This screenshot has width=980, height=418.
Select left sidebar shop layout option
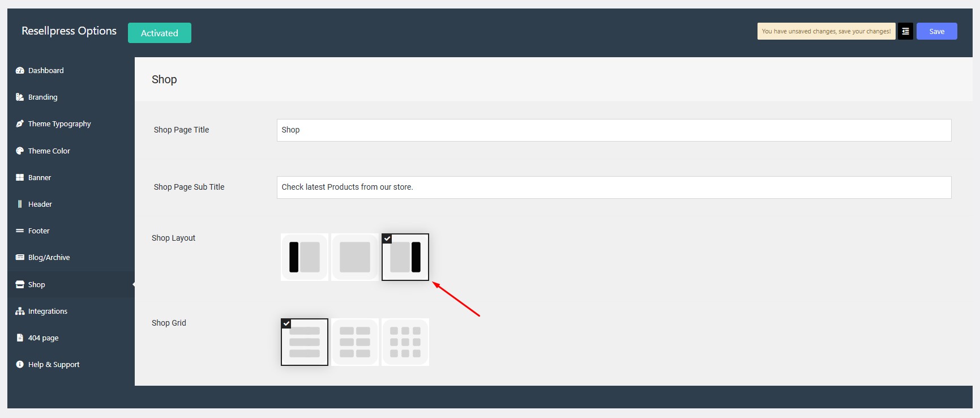point(305,257)
